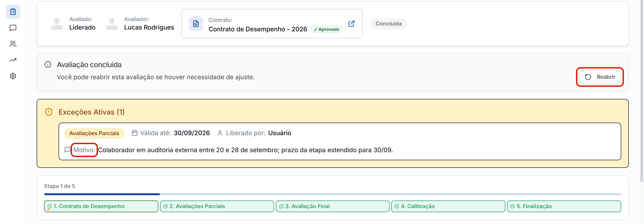The width and height of the screenshot is (644, 224).
Task: Select step 1. Contrato de Desempenho
Action: (x=101, y=206)
